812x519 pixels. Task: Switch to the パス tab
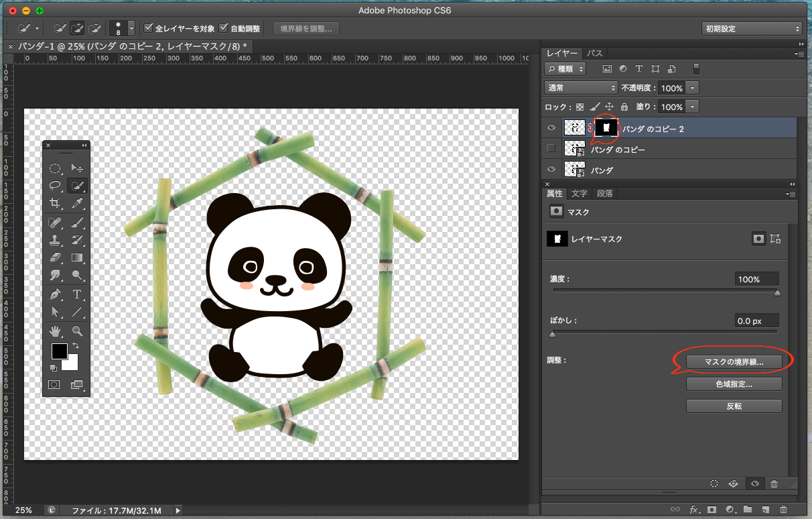[594, 53]
